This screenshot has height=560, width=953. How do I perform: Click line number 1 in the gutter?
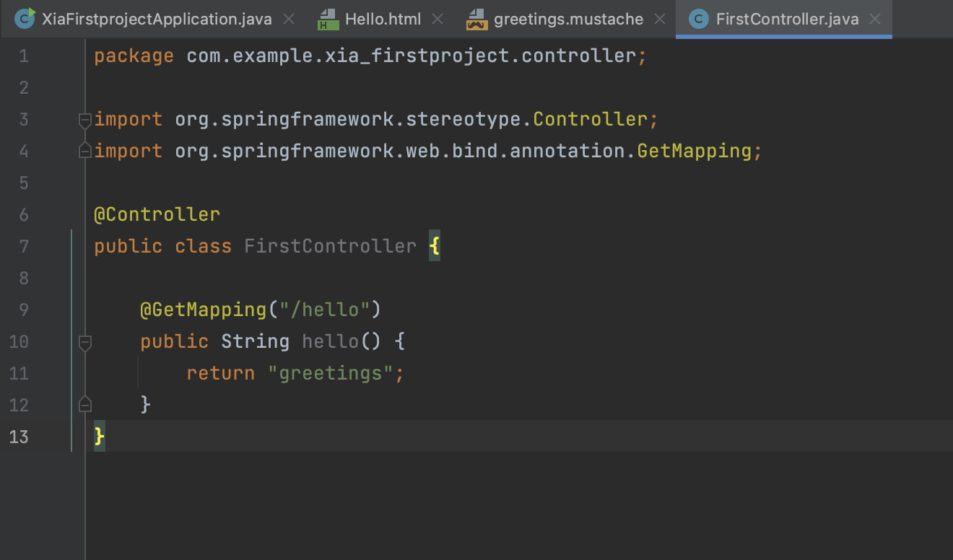tap(24, 56)
